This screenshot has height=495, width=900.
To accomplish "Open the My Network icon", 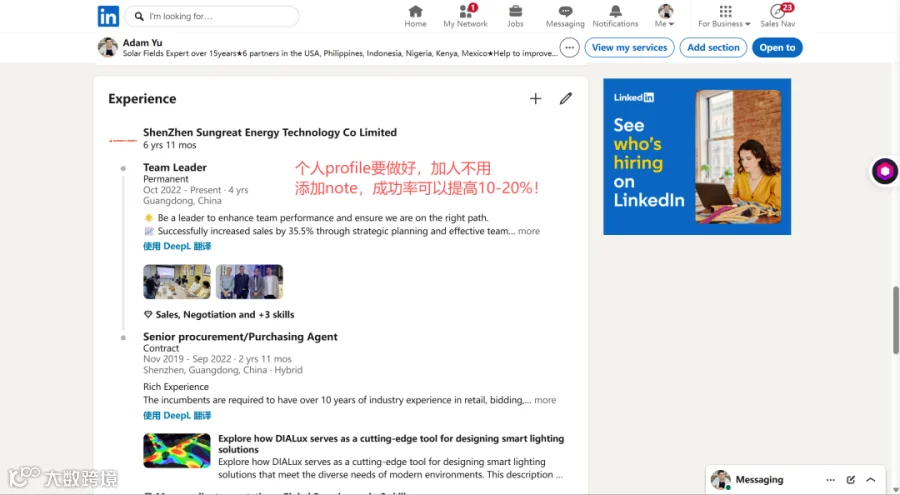I will (x=465, y=11).
